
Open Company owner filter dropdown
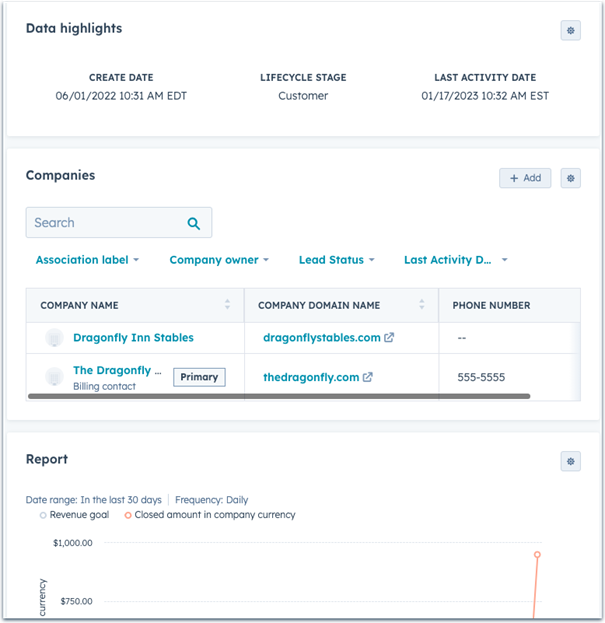pos(219,260)
